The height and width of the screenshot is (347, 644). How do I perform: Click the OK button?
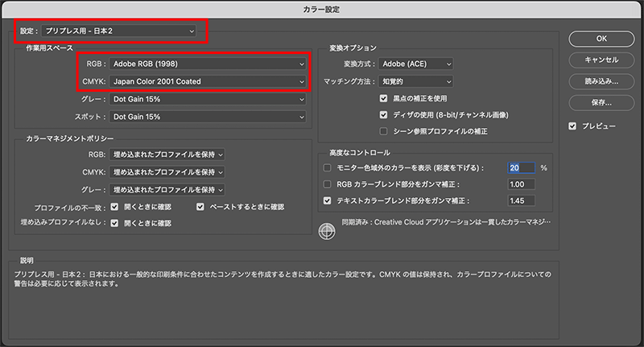coord(601,39)
